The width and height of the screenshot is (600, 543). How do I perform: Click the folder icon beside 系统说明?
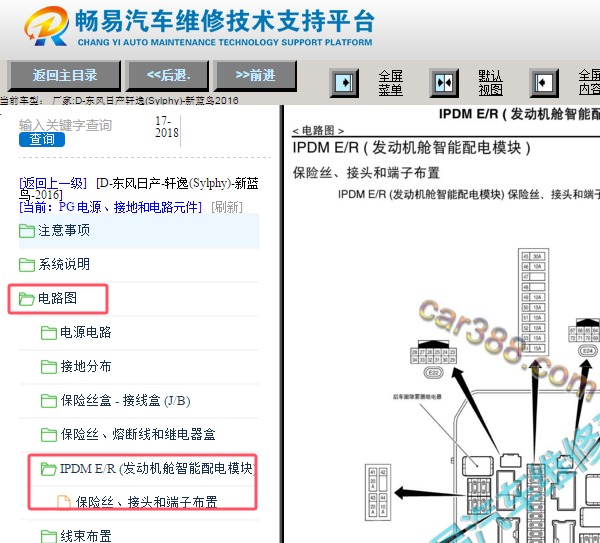click(27, 264)
